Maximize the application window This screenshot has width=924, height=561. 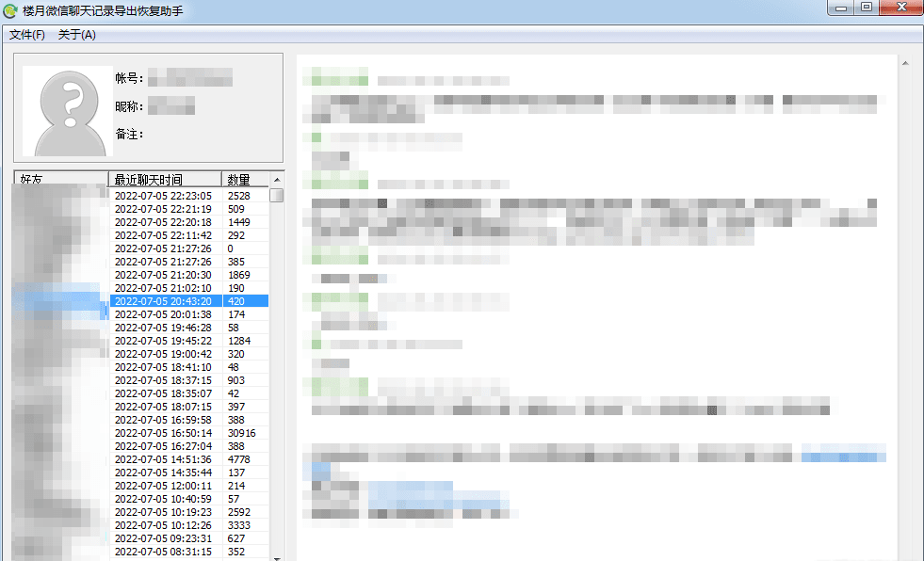(866, 8)
